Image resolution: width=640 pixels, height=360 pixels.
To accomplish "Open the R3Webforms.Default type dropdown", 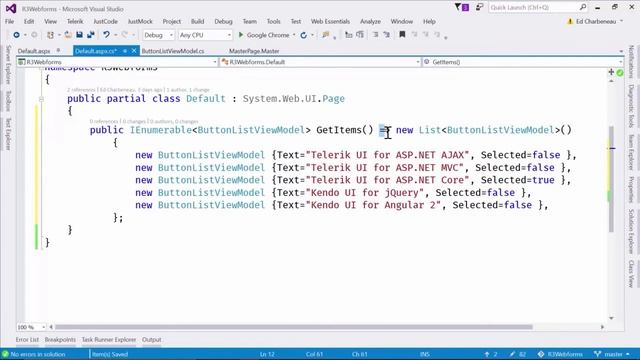I will [320, 62].
